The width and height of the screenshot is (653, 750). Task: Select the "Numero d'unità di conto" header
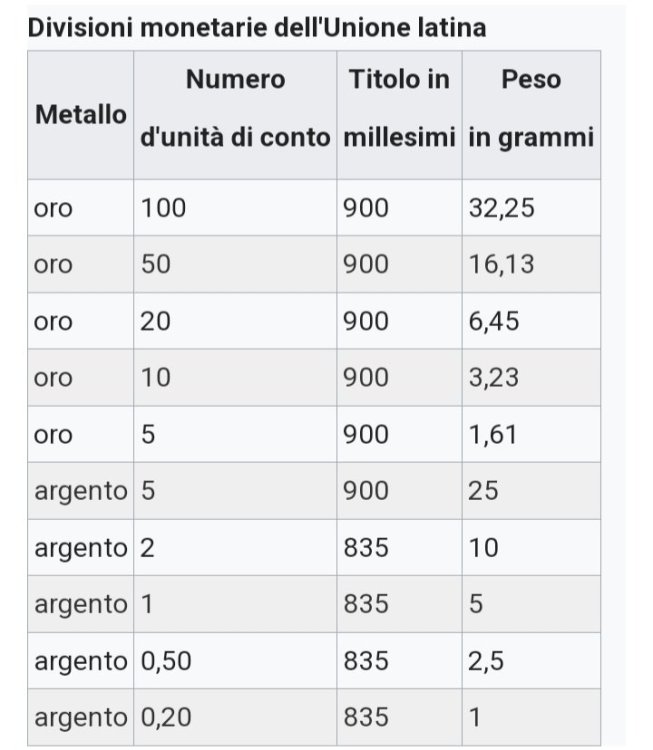[x=235, y=108]
